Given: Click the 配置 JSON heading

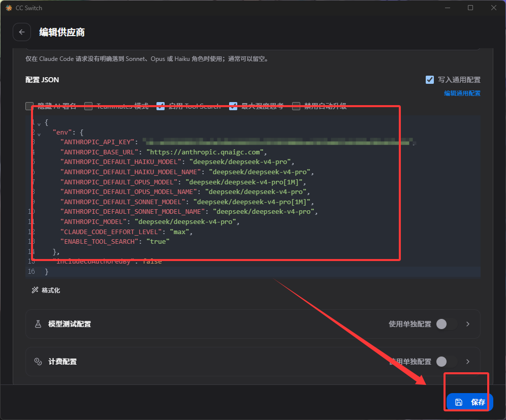Looking at the screenshot, I should point(42,80).
